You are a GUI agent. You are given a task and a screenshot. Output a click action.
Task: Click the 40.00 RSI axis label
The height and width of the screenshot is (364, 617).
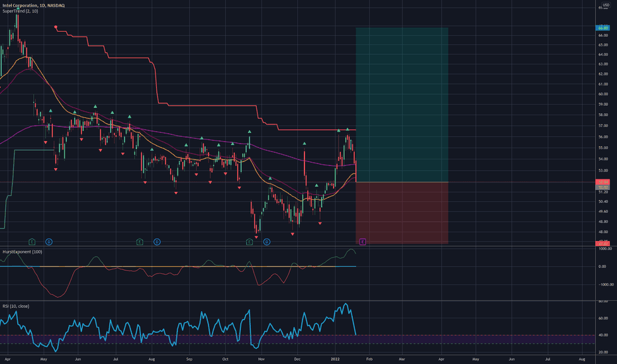tap(603, 335)
